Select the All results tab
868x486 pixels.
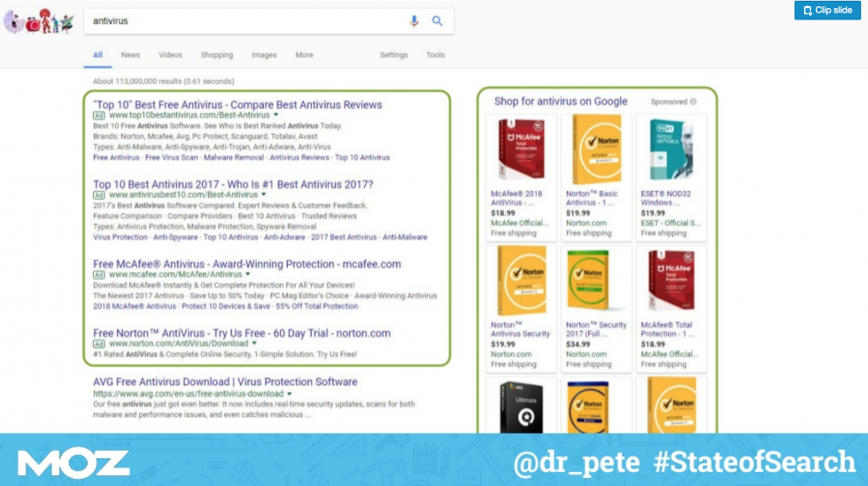point(97,55)
